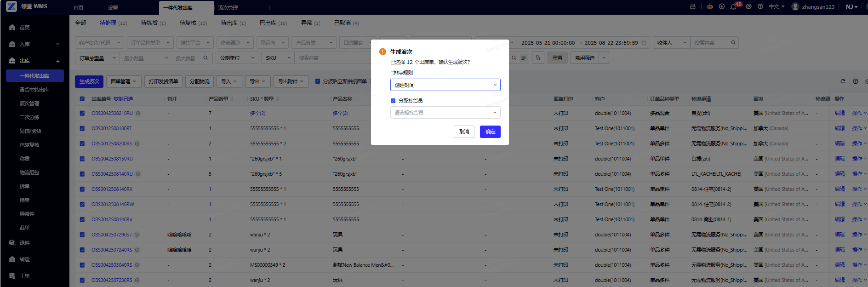The width and height of the screenshot is (868, 287).
Task: Open the 请选择拣货员 picker dropdown
Action: click(x=445, y=113)
